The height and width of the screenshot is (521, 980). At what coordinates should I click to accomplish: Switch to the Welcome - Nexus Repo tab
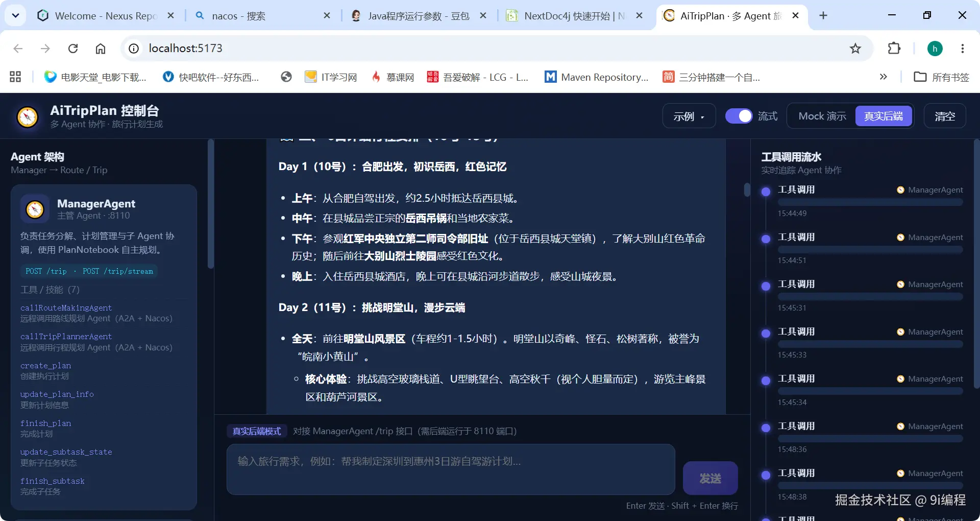tap(106, 15)
